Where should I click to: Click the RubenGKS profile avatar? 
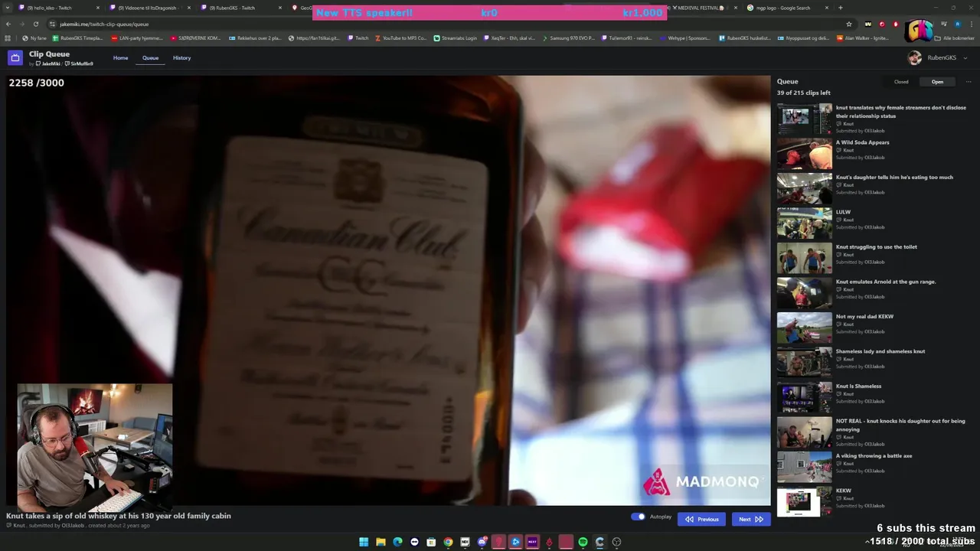[x=914, y=57]
